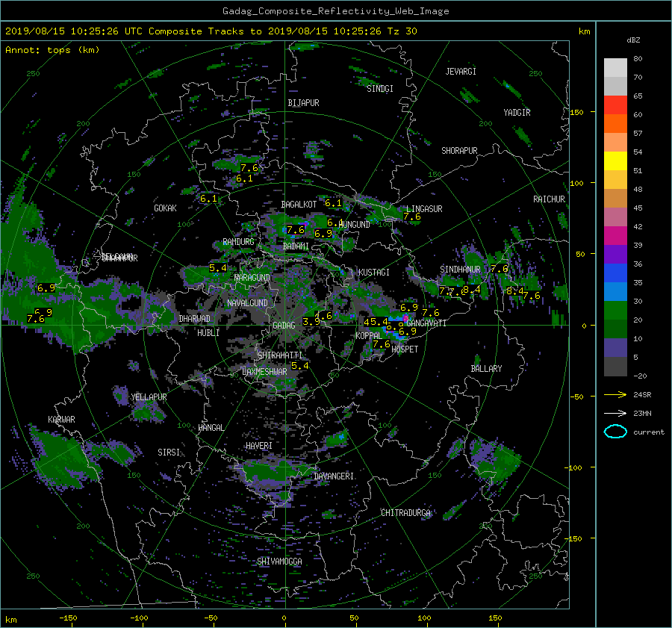This screenshot has height=628, width=672.
Task: Click the 7.6 storm top beside Hospet
Action: pyautogui.click(x=381, y=344)
